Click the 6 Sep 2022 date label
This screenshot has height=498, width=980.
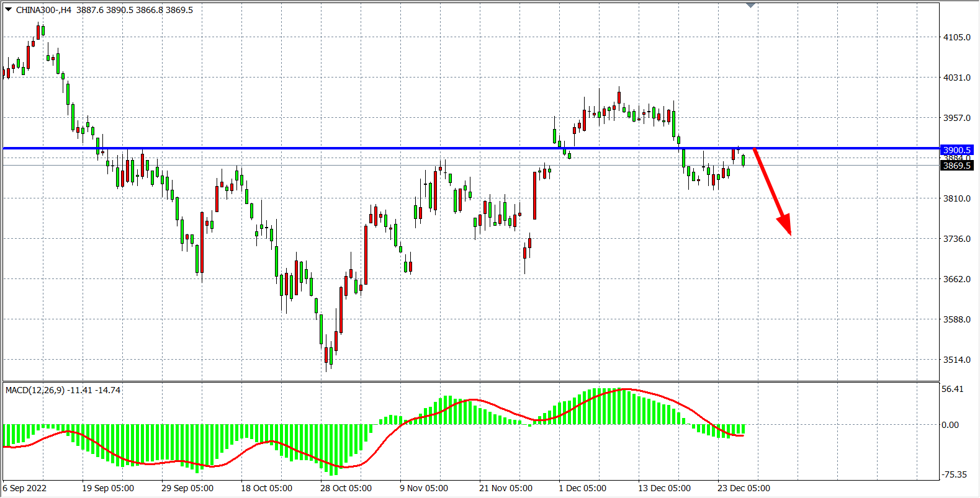tap(25, 488)
